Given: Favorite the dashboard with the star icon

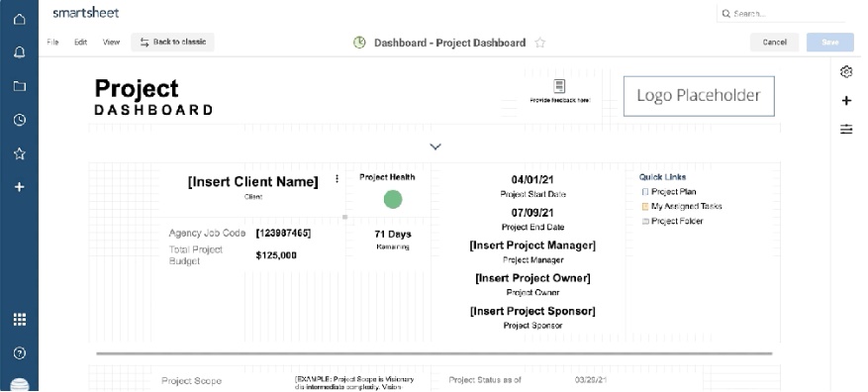Looking at the screenshot, I should click(539, 43).
